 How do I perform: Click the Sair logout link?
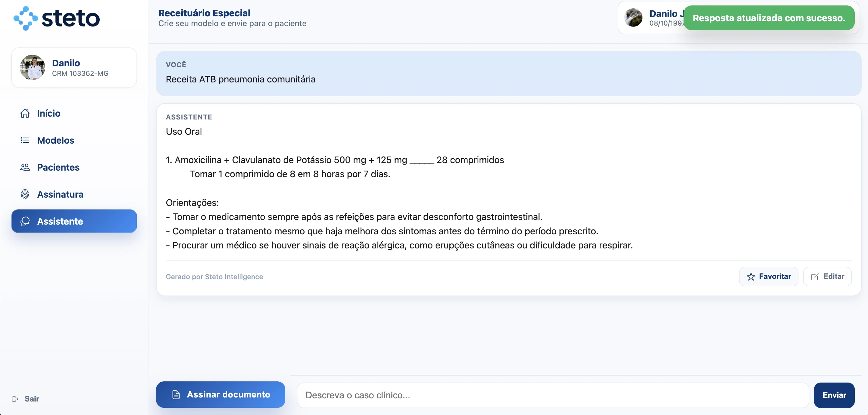[x=32, y=399]
